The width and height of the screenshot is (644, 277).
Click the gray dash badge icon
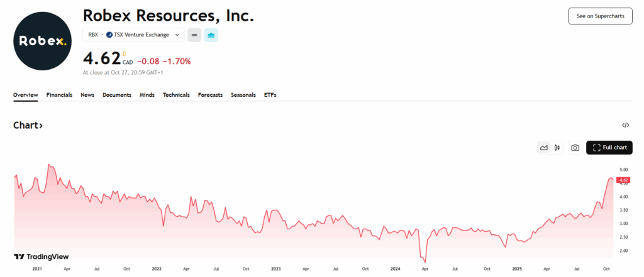click(x=195, y=35)
